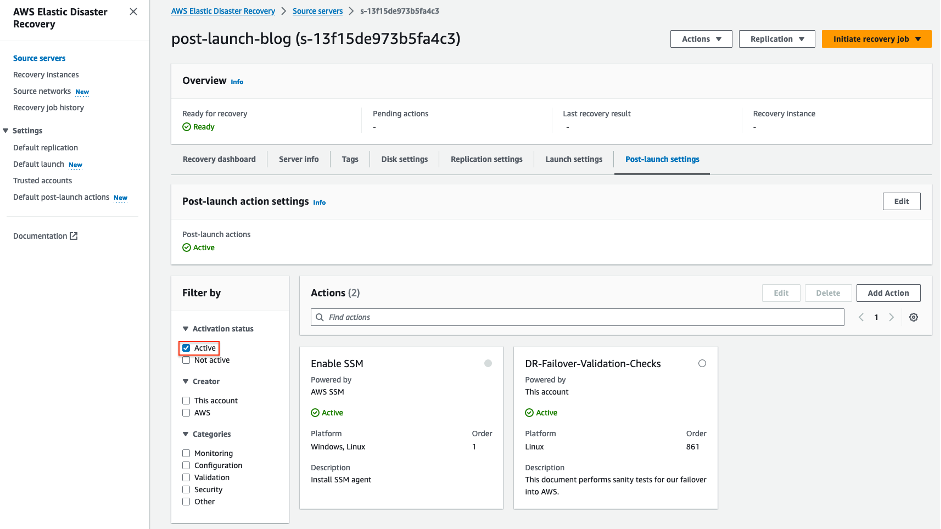Image resolution: width=941 pixels, height=529 pixels.
Task: Click the external link icon beside Documentation
Action: 74,236
